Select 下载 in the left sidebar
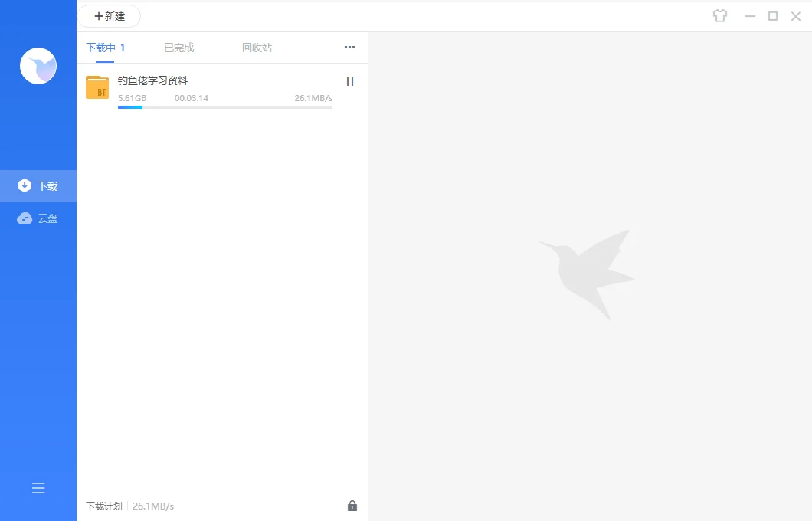 pyautogui.click(x=38, y=186)
